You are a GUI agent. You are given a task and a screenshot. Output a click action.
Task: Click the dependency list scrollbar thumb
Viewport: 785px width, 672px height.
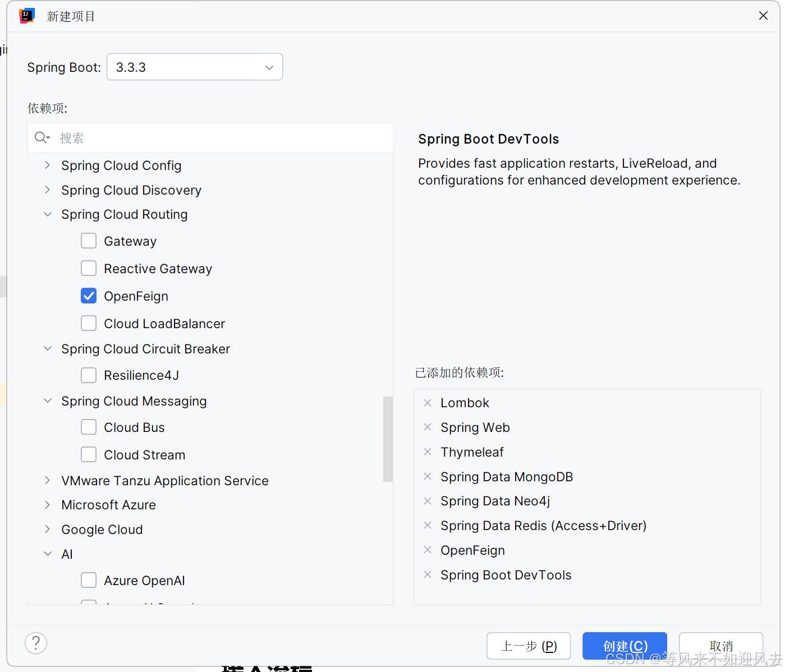click(x=388, y=439)
